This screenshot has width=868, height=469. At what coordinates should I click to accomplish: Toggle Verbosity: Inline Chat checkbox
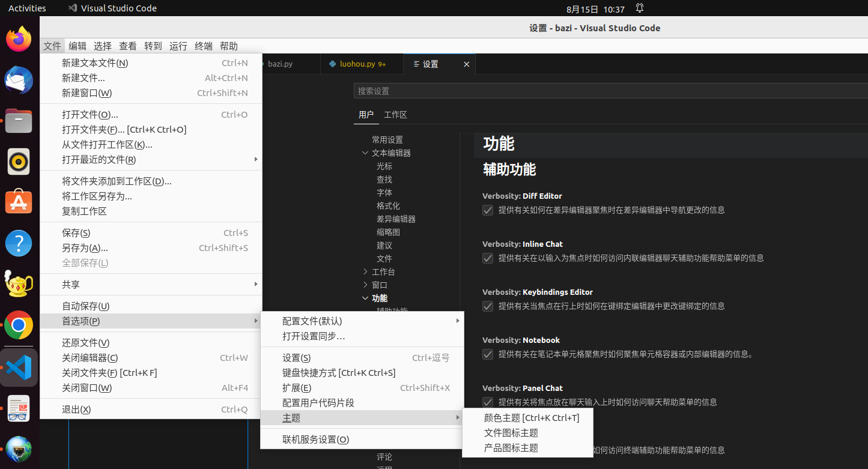click(488, 258)
